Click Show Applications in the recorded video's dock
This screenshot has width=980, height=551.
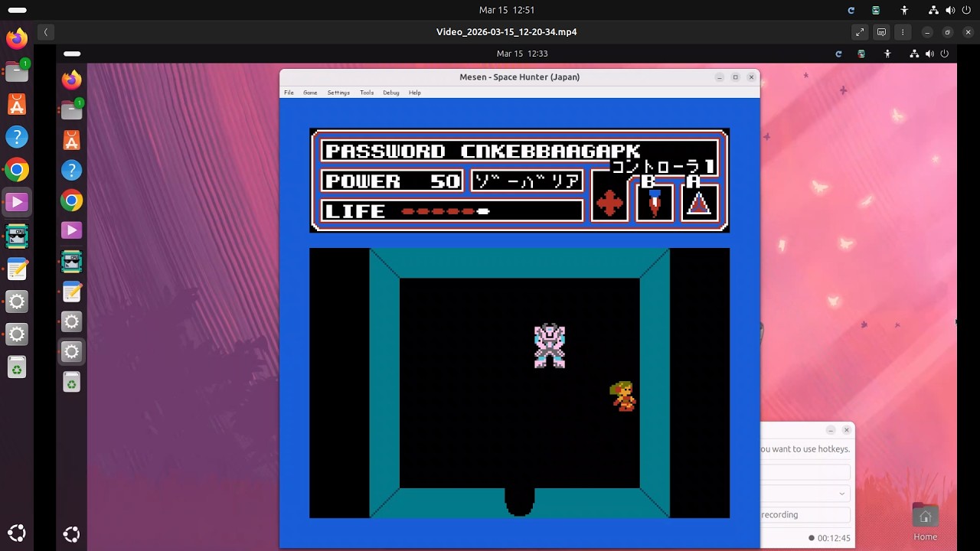point(71,534)
